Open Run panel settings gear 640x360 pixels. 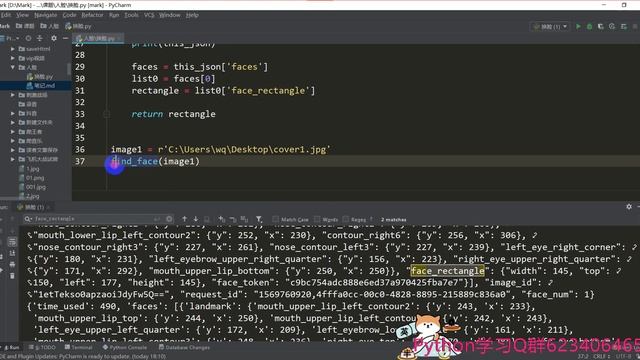click(x=629, y=207)
